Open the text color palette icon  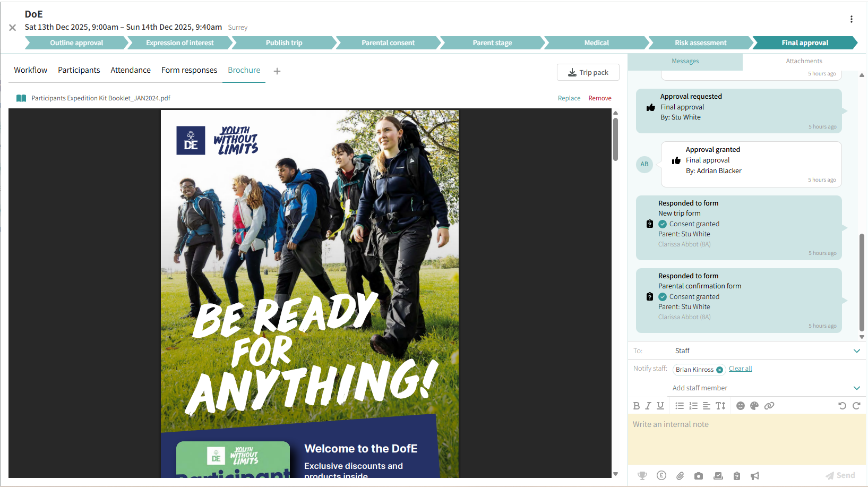(x=754, y=406)
